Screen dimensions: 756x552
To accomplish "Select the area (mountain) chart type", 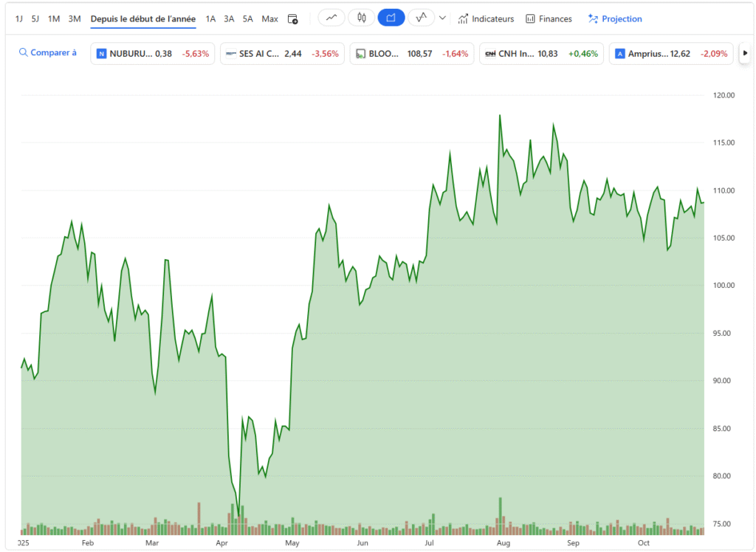I will coord(391,18).
